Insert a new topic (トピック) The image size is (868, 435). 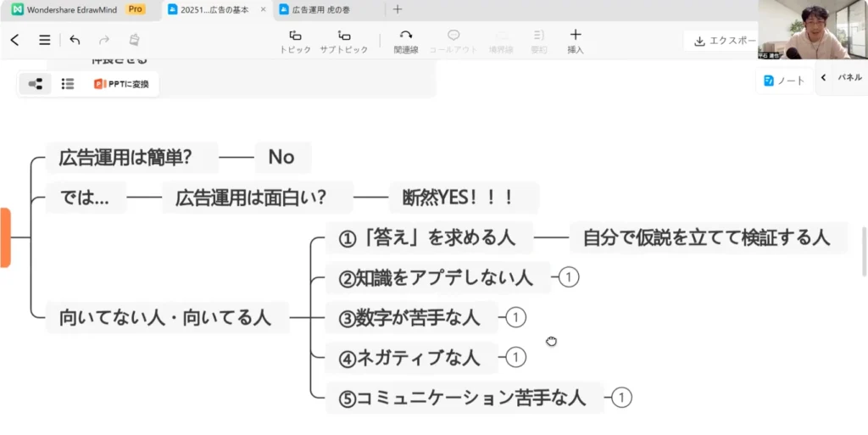click(x=295, y=41)
